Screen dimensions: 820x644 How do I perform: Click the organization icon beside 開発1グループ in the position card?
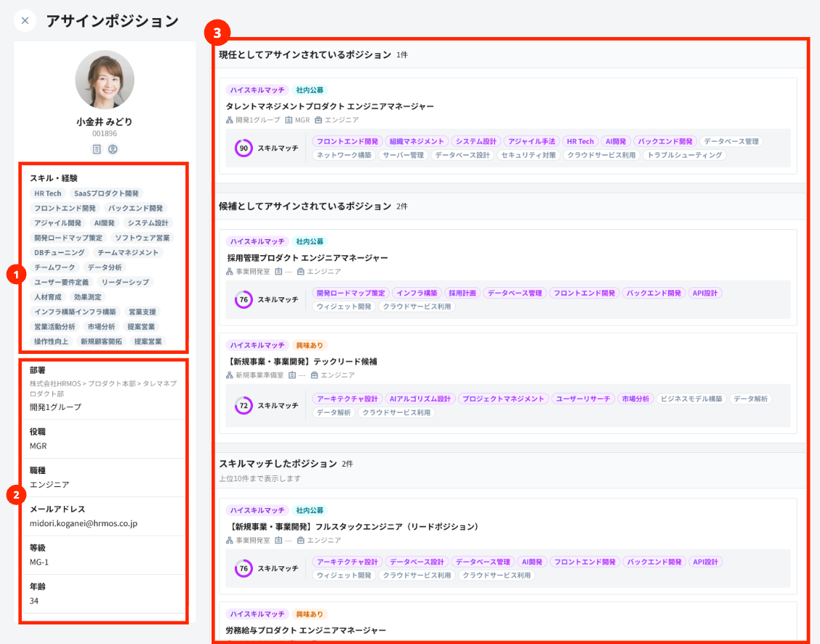[230, 120]
